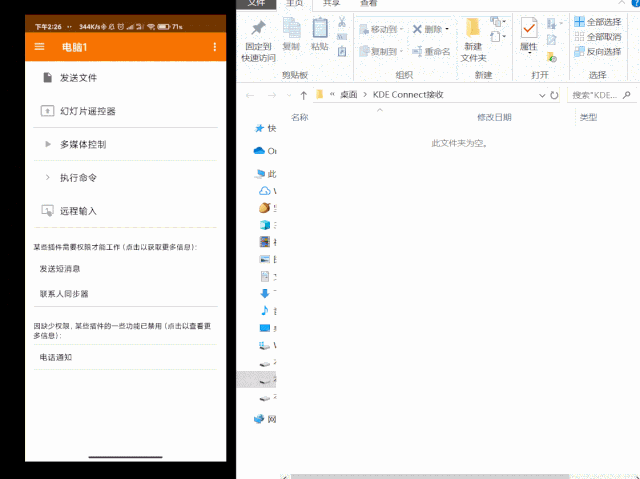Sort by 修改日期 column header
640x479 pixels.
[494, 117]
